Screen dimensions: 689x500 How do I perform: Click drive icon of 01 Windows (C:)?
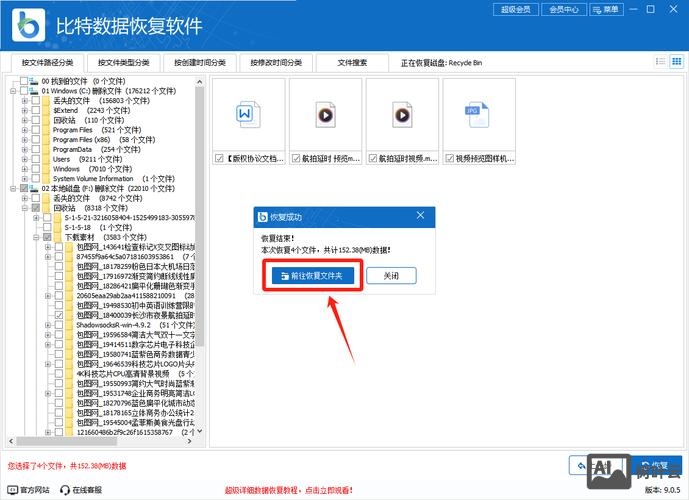(34, 91)
